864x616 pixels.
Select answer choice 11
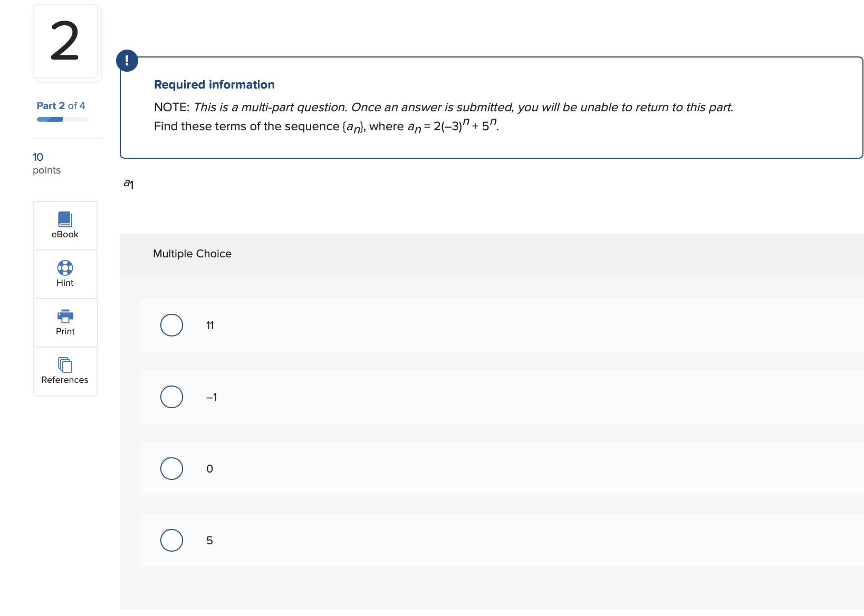coord(171,325)
